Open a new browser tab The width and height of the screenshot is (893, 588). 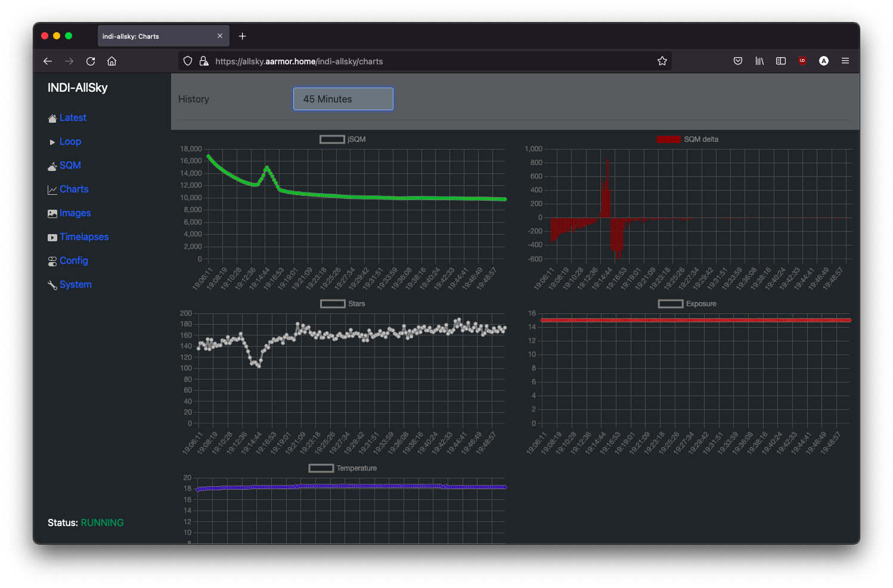pyautogui.click(x=242, y=36)
